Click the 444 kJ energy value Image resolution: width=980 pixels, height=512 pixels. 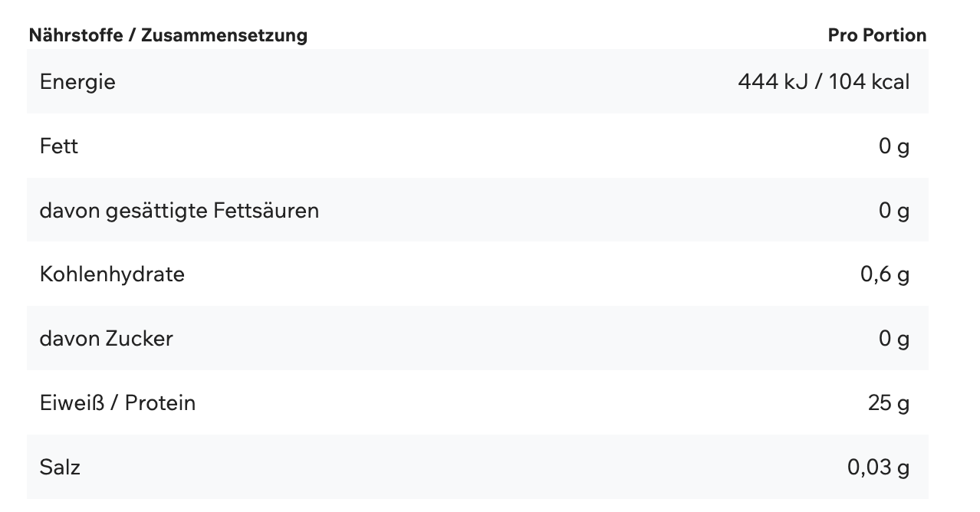point(773,82)
